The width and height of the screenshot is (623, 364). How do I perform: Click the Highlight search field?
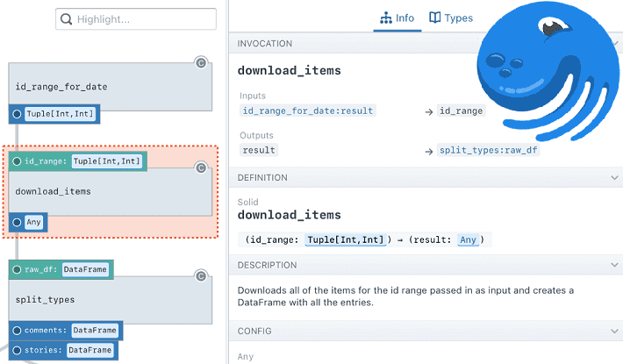pos(136,19)
